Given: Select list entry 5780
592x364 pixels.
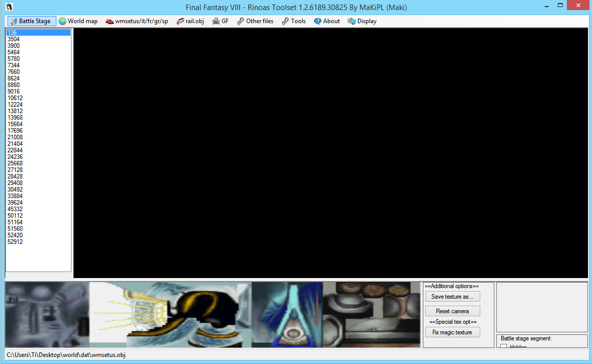Looking at the screenshot, I should [38, 59].
